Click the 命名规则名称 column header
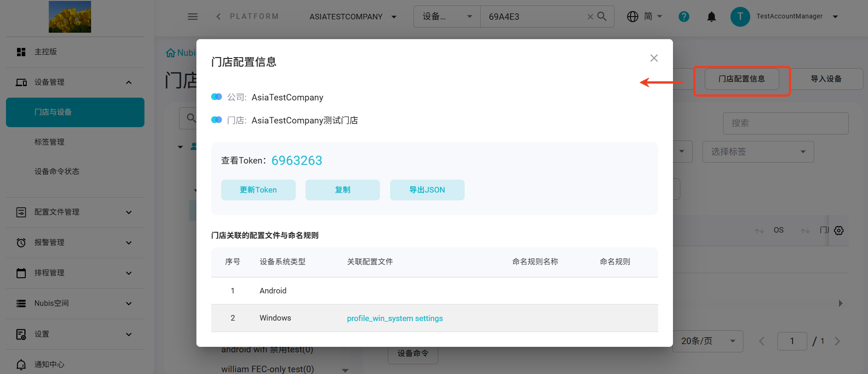The height and width of the screenshot is (374, 868). click(535, 262)
